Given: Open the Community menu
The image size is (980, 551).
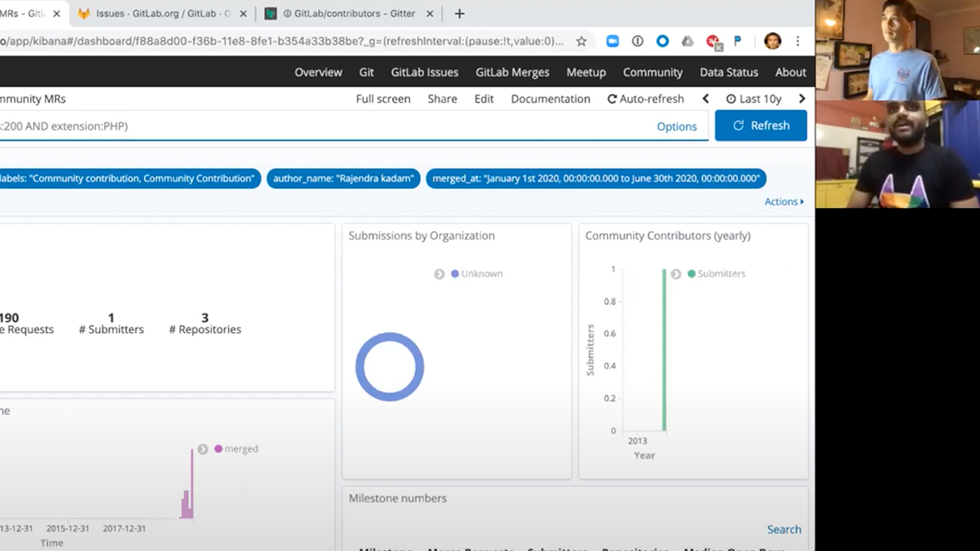Looking at the screenshot, I should tap(653, 72).
